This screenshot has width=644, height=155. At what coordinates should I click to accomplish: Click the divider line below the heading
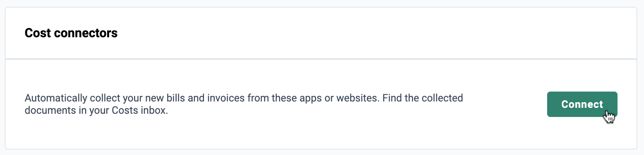click(321, 59)
